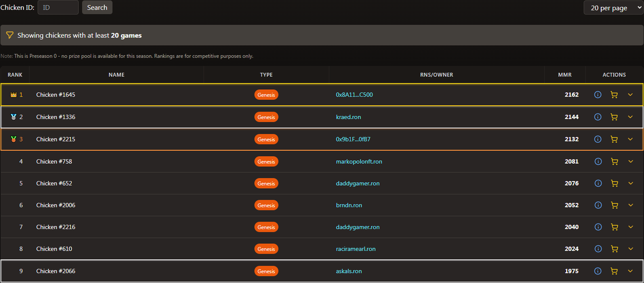The height and width of the screenshot is (283, 644).
Task: Click the Showing chickens filter banner text
Action: pyautogui.click(x=79, y=35)
